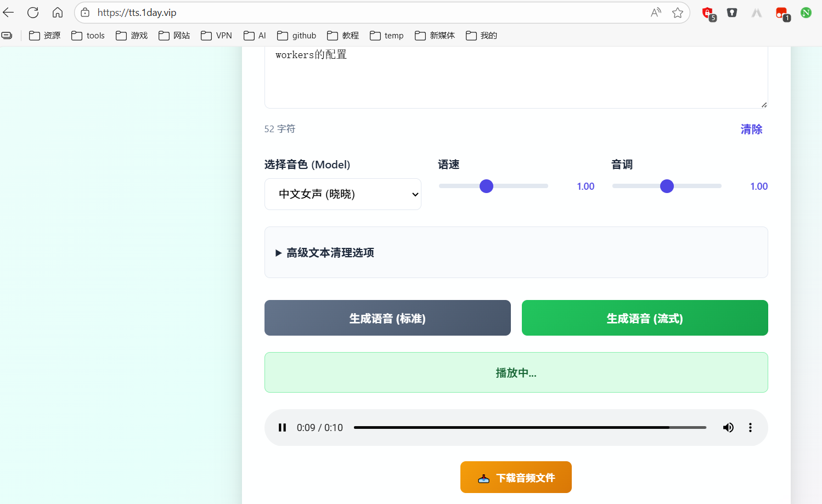822x504 pixels.
Task: View site information lock icon
Action: coord(85,13)
